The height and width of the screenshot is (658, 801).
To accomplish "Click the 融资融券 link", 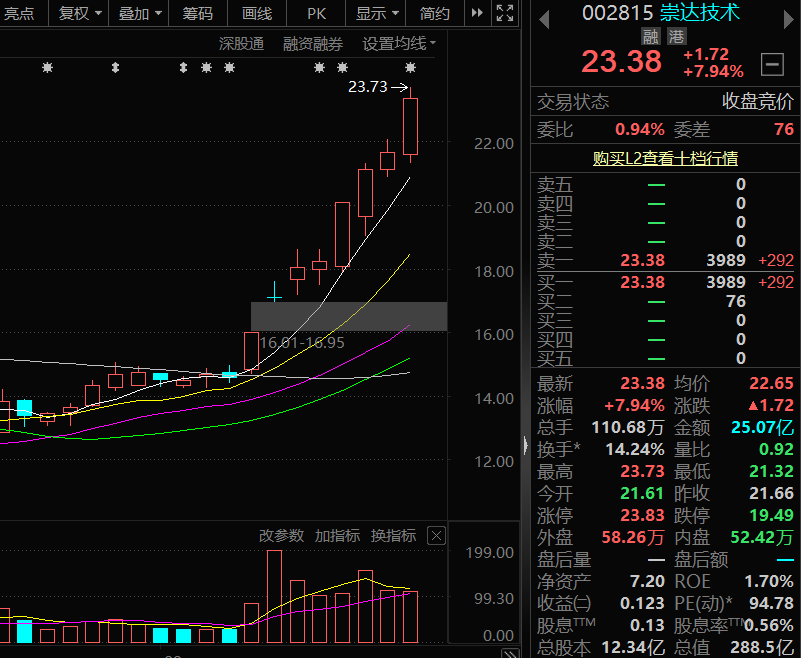I will (313, 44).
